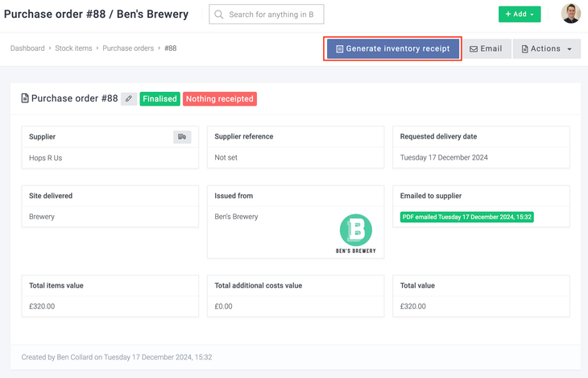The width and height of the screenshot is (588, 378).
Task: Click the Total value £320.00 amount
Action: [416, 306]
